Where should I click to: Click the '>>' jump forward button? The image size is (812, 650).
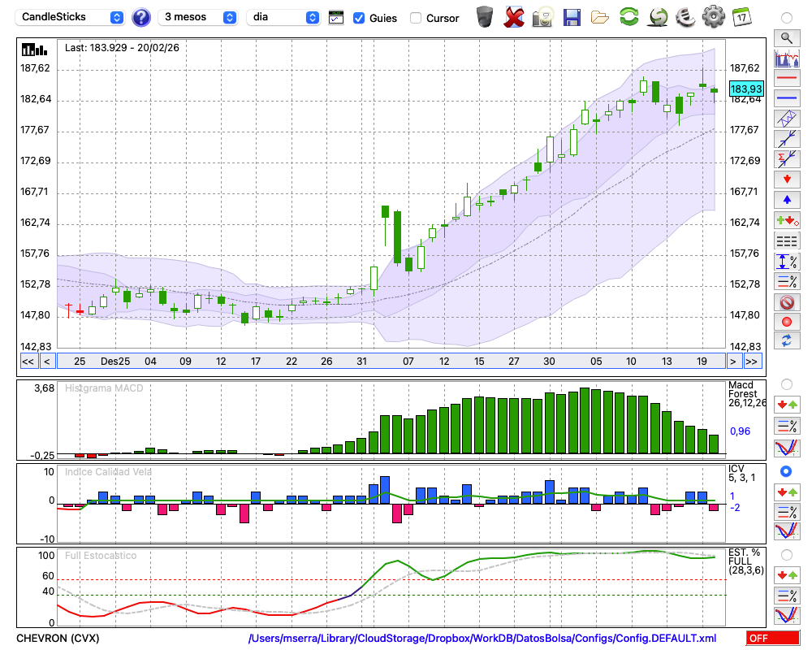753,362
